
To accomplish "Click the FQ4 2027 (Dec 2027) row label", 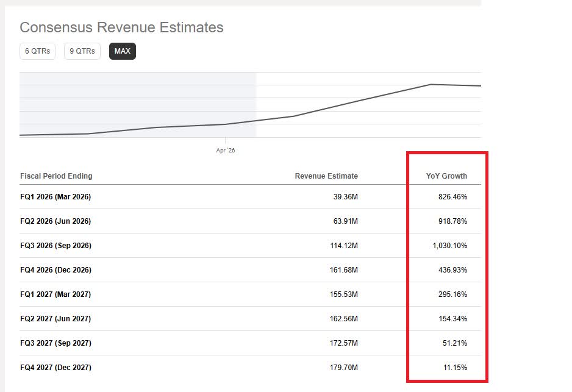I will pyautogui.click(x=56, y=368).
